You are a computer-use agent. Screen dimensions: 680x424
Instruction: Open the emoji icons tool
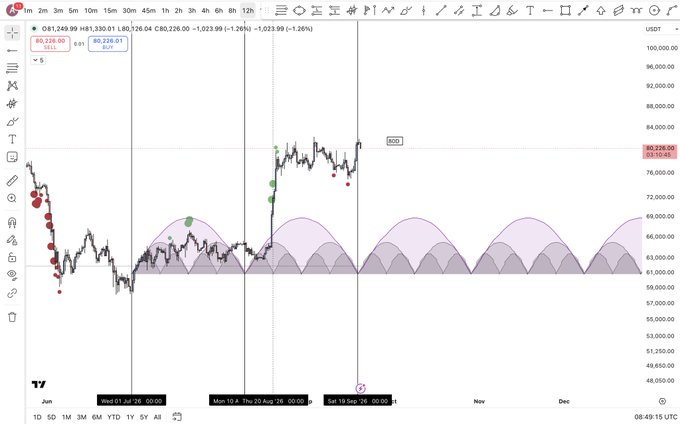tap(12, 157)
